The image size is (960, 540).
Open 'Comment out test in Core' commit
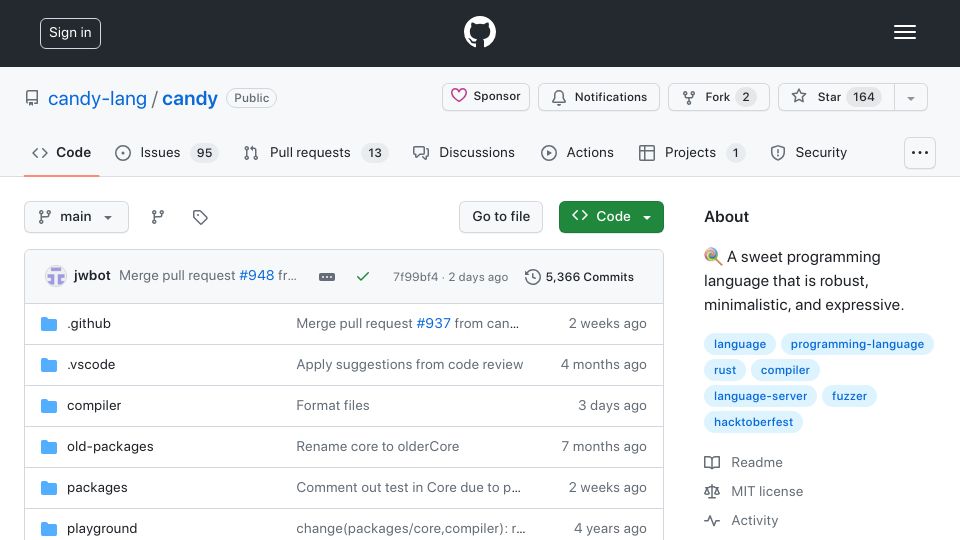pos(408,487)
